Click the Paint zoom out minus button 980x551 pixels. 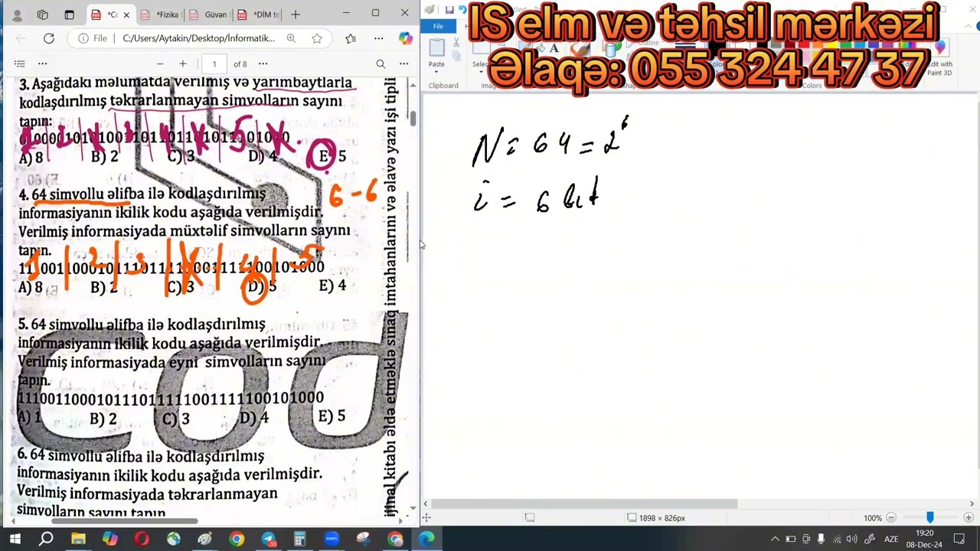click(x=890, y=518)
